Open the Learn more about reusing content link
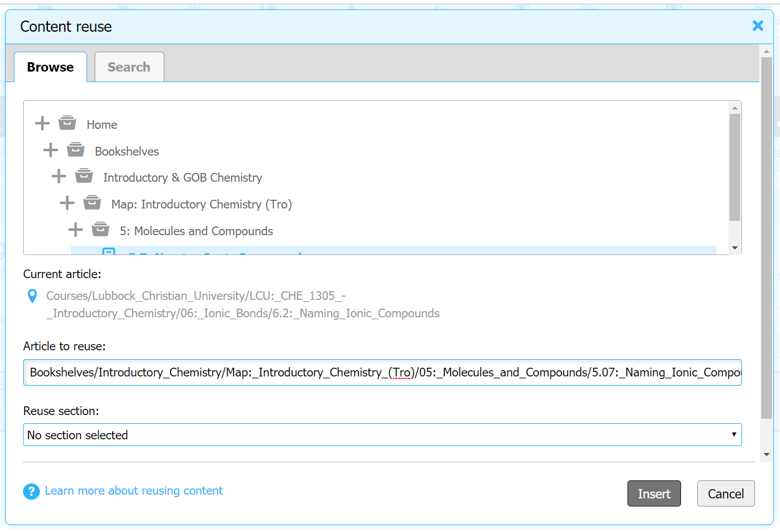This screenshot has width=780, height=532. point(134,491)
